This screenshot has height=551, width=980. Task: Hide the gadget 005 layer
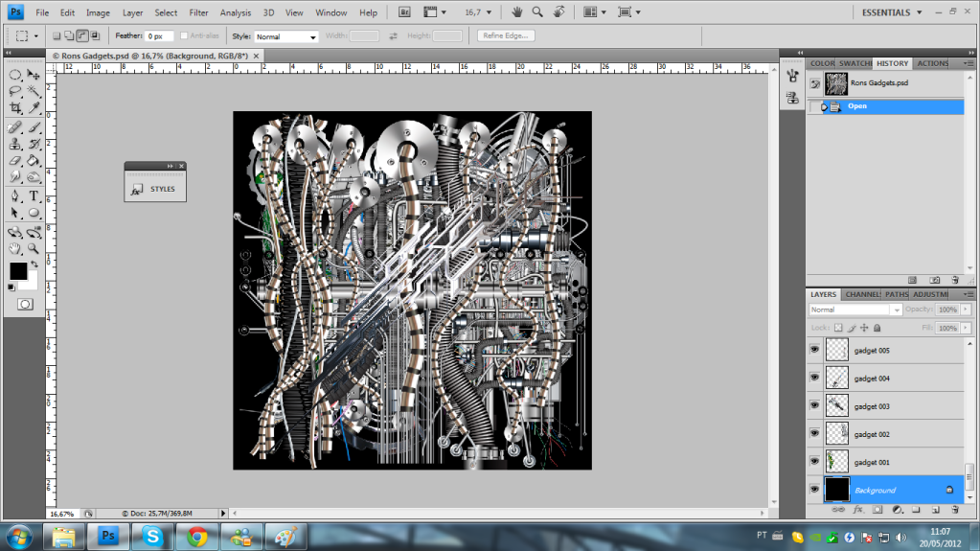click(x=814, y=351)
